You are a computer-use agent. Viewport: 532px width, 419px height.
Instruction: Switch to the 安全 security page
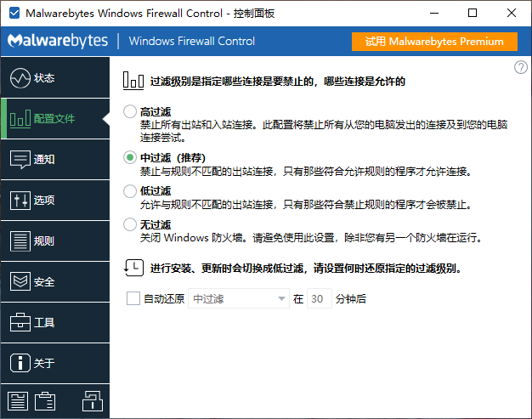click(55, 281)
